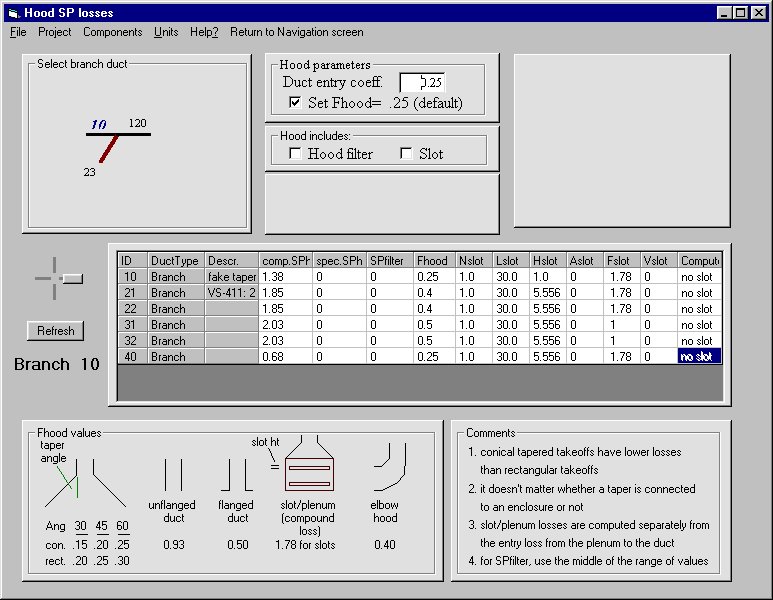Select the unflanged duct icon
Image resolution: width=773 pixels, height=600 pixels.
point(172,474)
